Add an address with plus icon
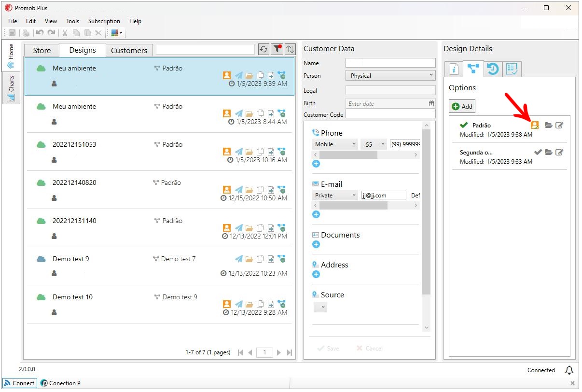Image resolution: width=582 pixels, height=392 pixels. [x=316, y=274]
